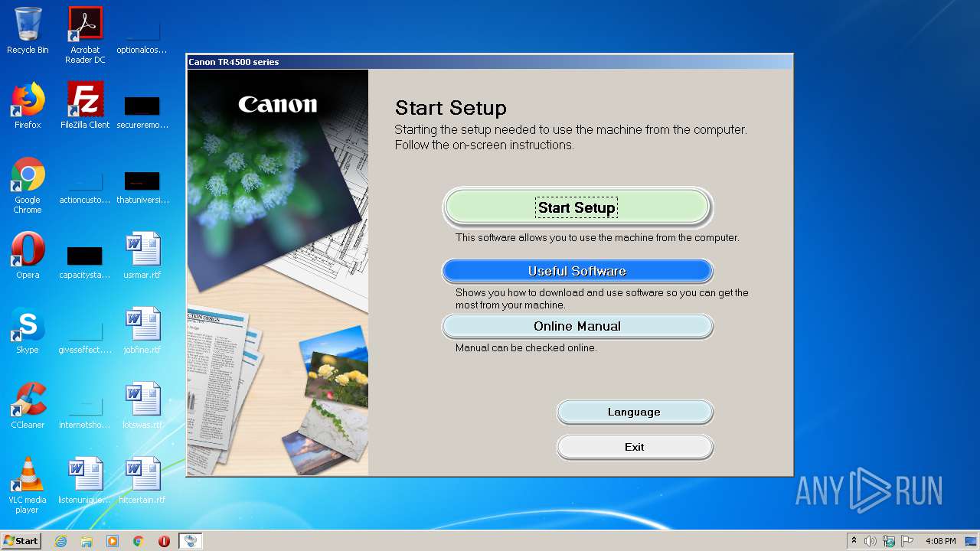Open the media player taskbar icon
Screen dimensions: 980x551
[x=113, y=541]
